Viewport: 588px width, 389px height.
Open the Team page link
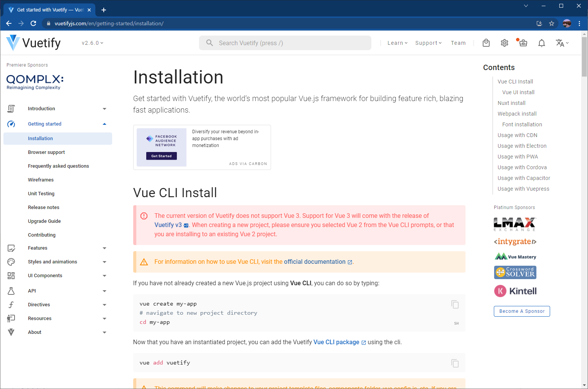[458, 43]
